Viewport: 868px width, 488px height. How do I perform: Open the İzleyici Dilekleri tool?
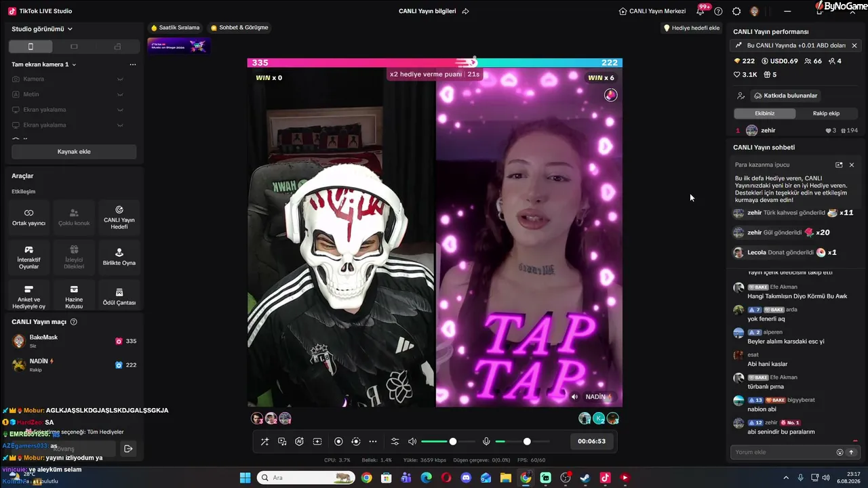tap(74, 258)
